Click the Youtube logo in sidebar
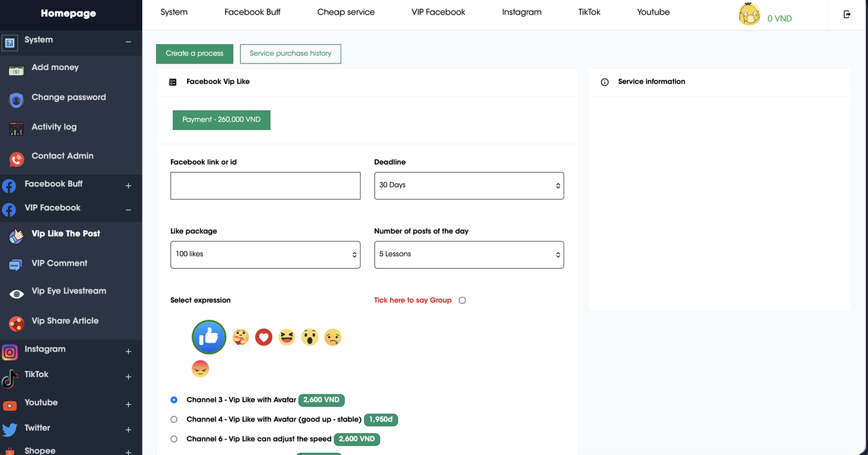Image resolution: width=868 pixels, height=455 pixels. click(x=9, y=405)
